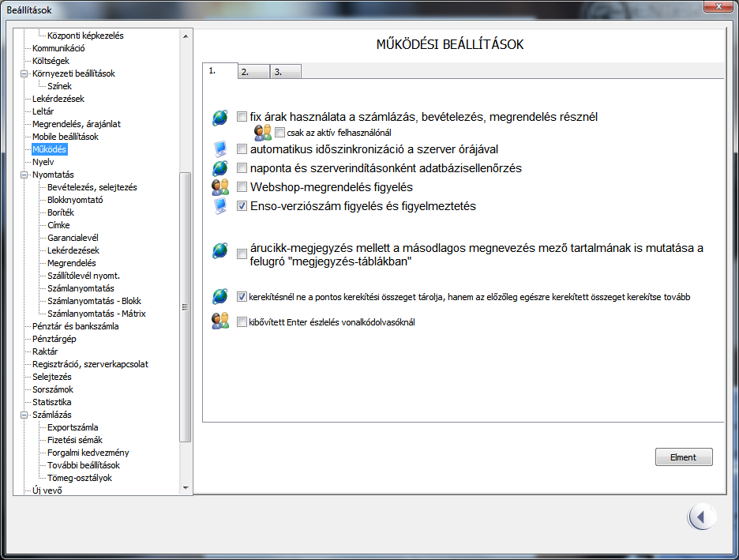Click the tree scrollbar down arrow
The height and width of the screenshot is (560, 739).
click(186, 488)
